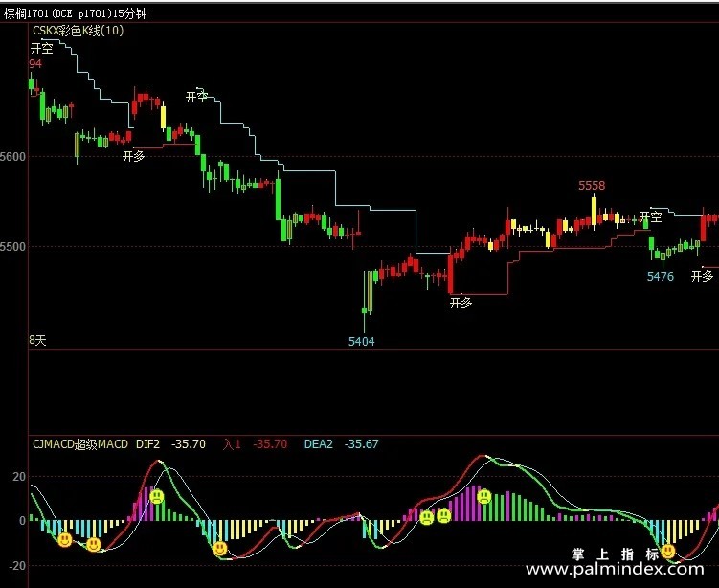
Task: Click the right of the two adjacent sad faces
Action: (x=444, y=516)
